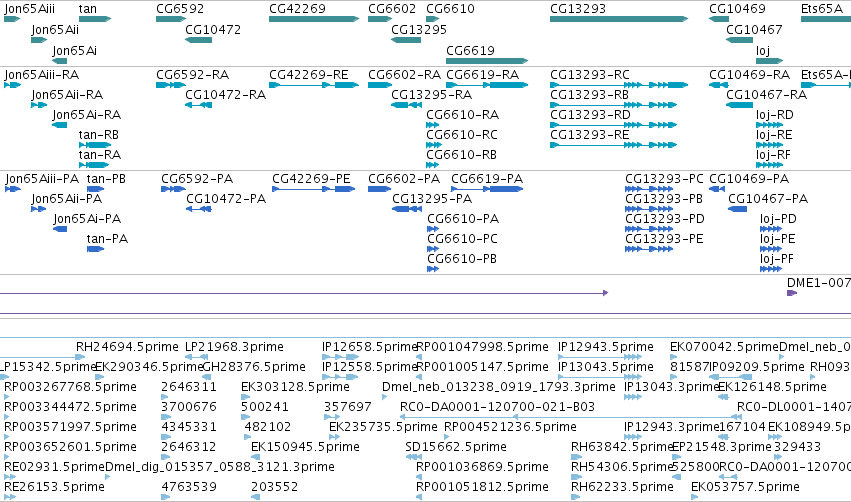Select transcript tan-RA

(x=99, y=155)
